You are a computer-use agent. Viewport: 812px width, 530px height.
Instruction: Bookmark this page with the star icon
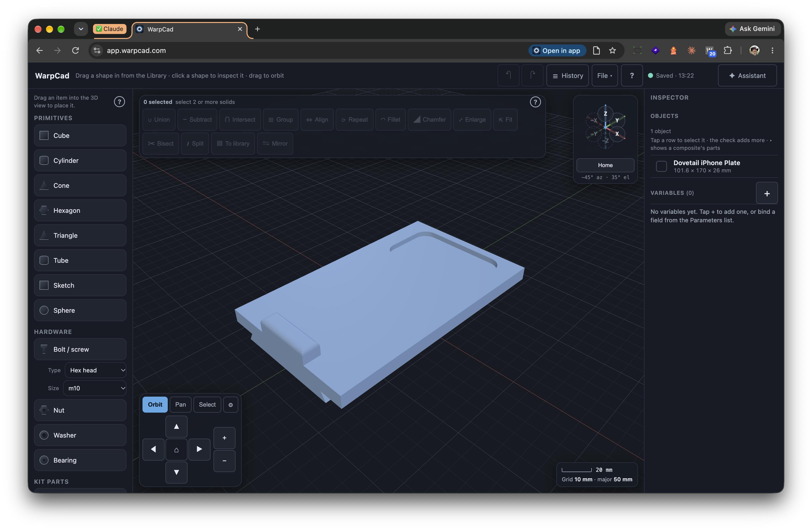(612, 50)
